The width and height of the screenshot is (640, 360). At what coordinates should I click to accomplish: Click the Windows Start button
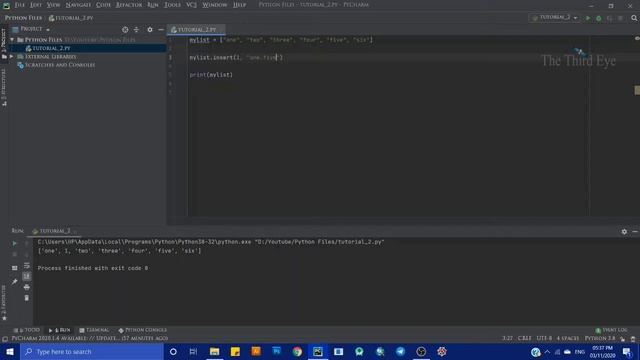[10, 351]
